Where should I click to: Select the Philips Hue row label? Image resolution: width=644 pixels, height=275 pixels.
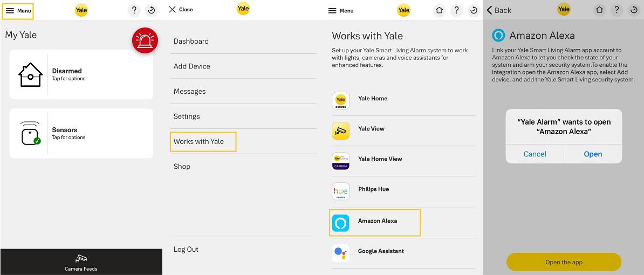(x=373, y=189)
